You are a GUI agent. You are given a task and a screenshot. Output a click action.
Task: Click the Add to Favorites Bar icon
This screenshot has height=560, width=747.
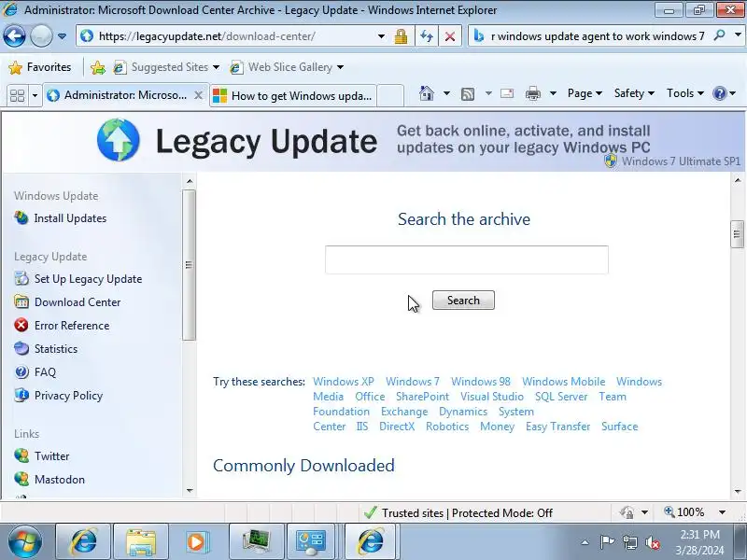click(x=98, y=67)
